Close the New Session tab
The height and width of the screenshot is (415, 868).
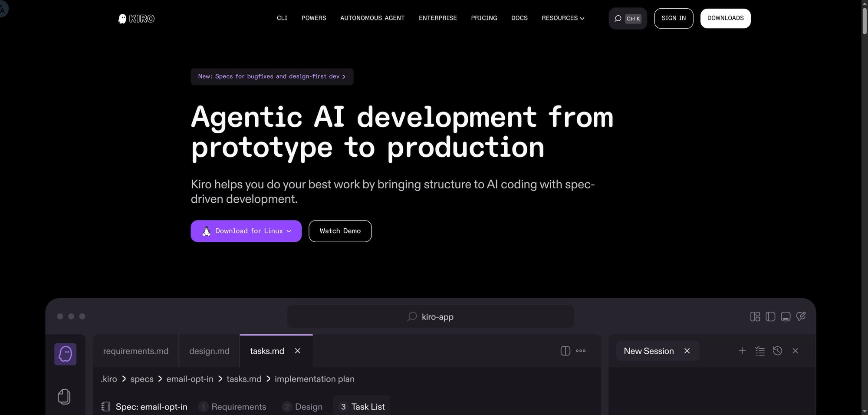(x=687, y=351)
